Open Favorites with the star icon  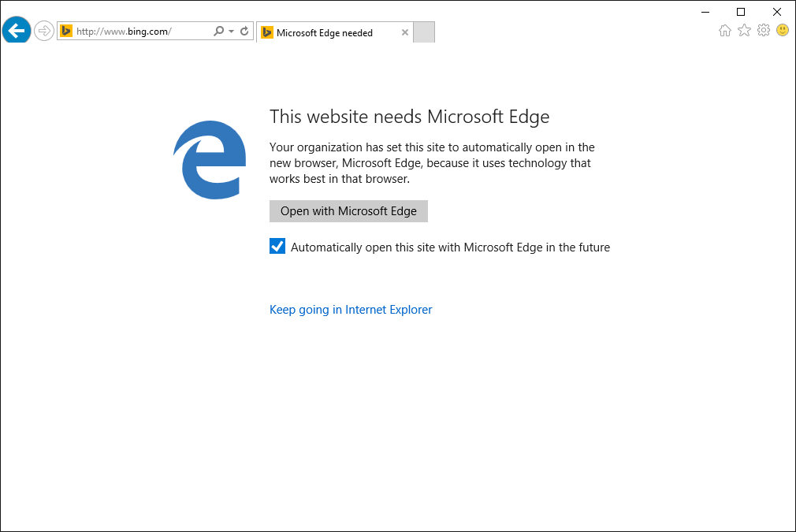(x=744, y=30)
